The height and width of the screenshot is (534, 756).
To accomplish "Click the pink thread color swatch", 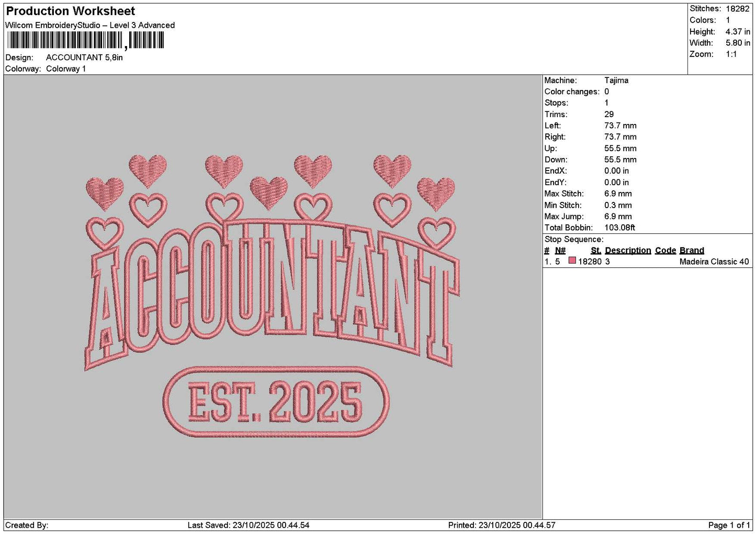I will pos(572,260).
